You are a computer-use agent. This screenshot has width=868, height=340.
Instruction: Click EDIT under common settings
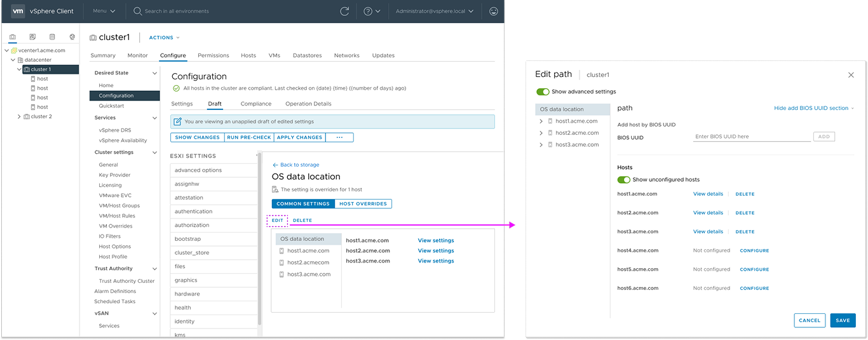pos(278,221)
